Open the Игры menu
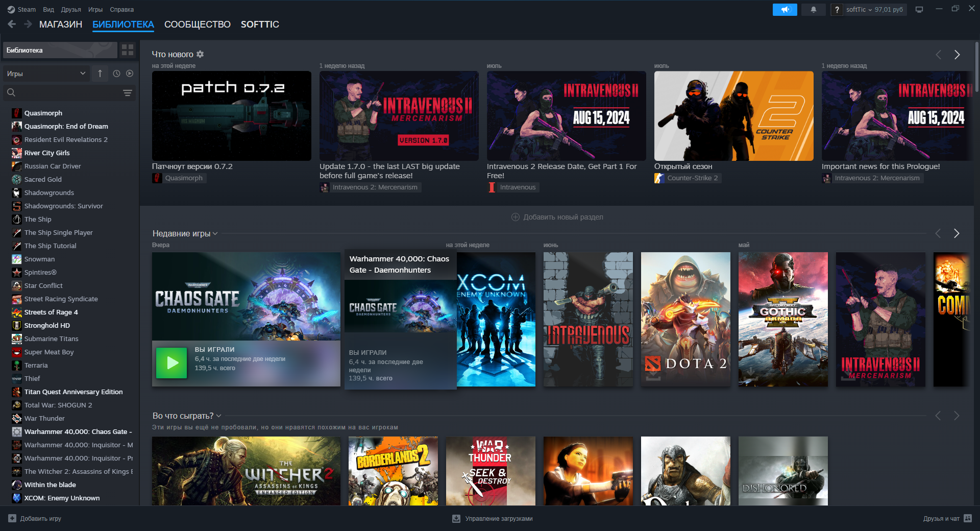The height and width of the screenshot is (531, 980). click(95, 9)
